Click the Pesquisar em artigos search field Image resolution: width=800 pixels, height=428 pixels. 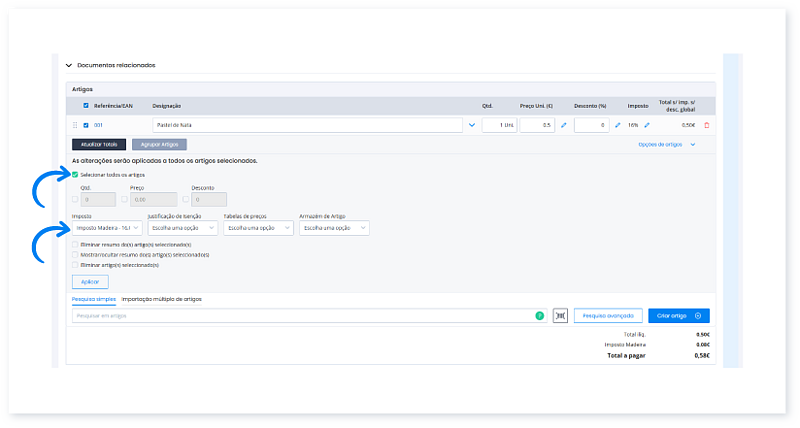tap(300, 315)
